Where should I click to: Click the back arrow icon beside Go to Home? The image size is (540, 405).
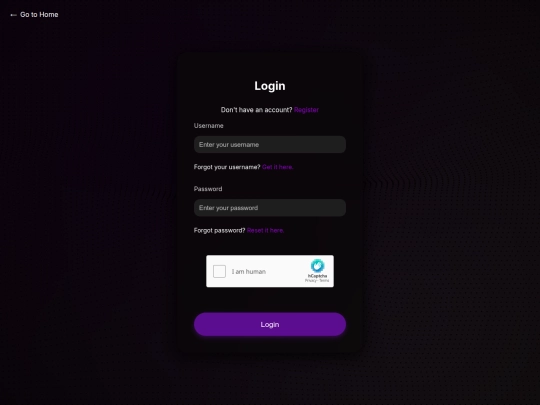(13, 15)
